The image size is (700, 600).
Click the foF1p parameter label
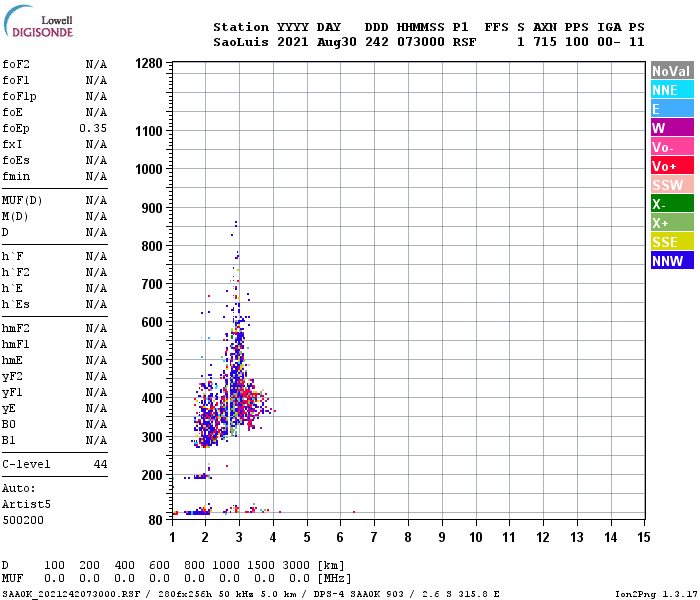click(19, 96)
